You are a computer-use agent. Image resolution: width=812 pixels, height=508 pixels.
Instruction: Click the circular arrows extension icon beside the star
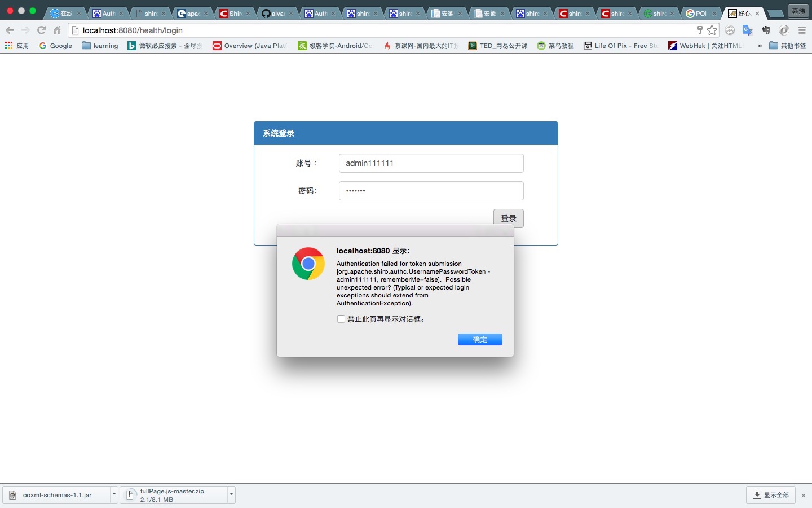coord(730,30)
